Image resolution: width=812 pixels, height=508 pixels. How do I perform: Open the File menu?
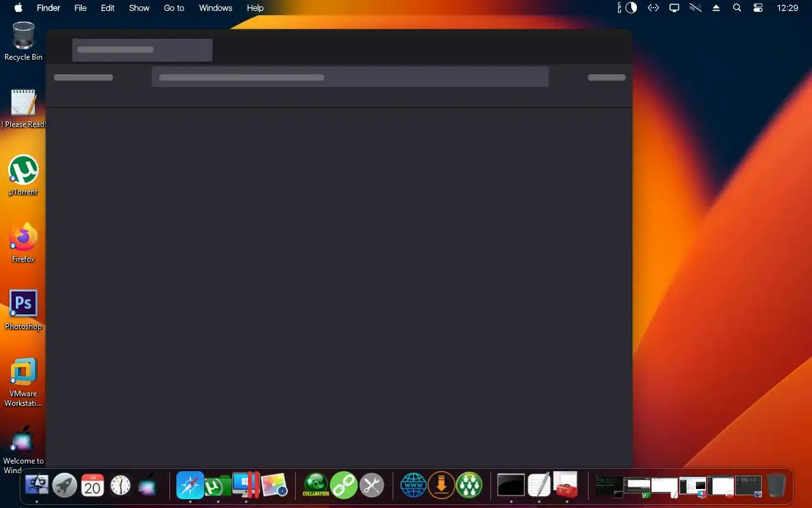81,8
